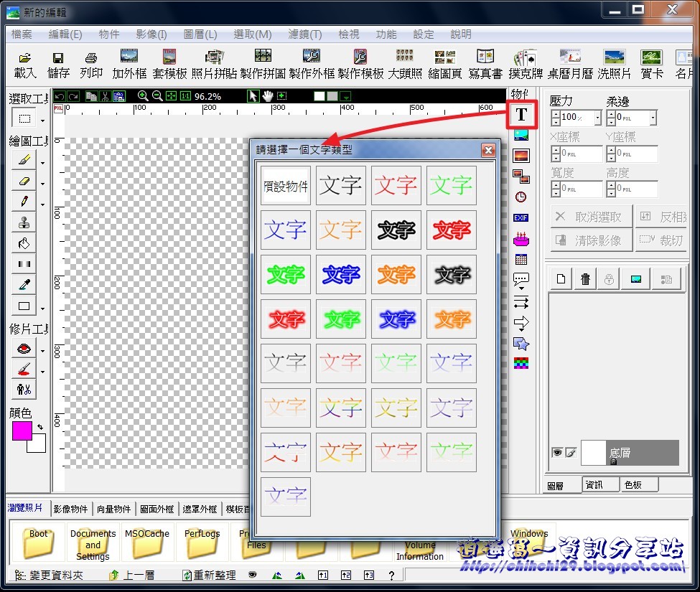Switch to the 資訊 tab
The width and height of the screenshot is (700, 592).
pos(600,484)
